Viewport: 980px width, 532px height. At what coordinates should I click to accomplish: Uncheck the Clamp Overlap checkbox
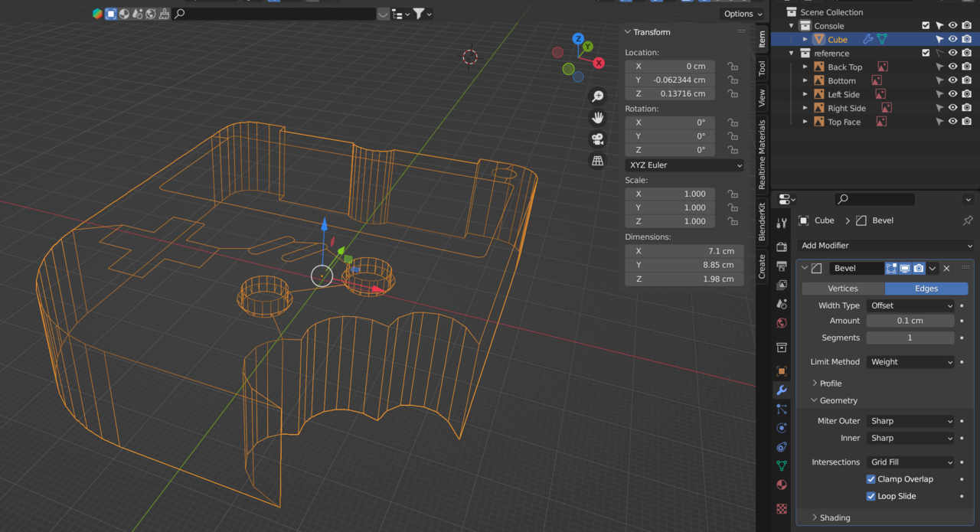pos(871,479)
